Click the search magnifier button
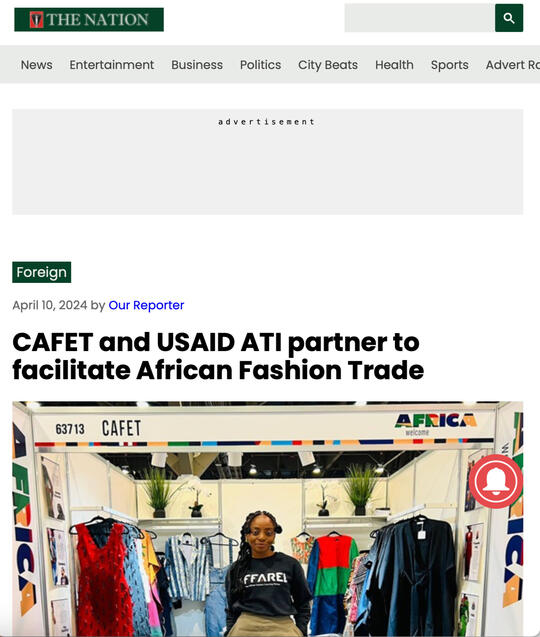Viewport: 540px width, 637px height. coord(509,18)
